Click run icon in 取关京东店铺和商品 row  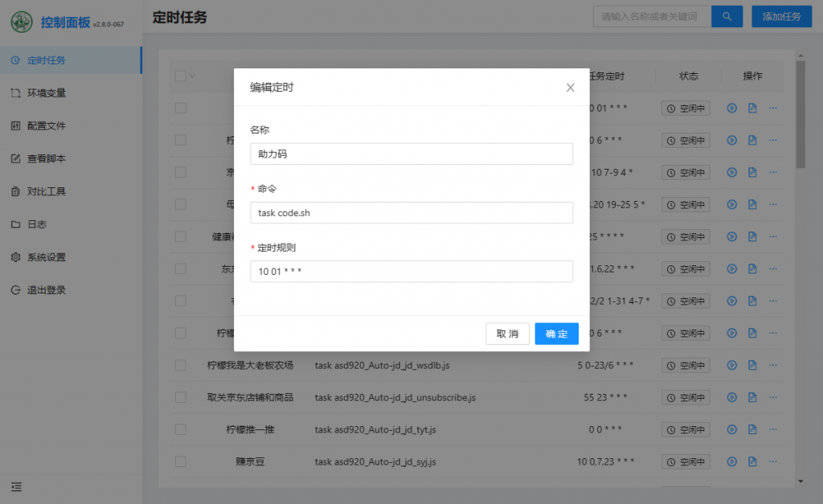click(732, 398)
